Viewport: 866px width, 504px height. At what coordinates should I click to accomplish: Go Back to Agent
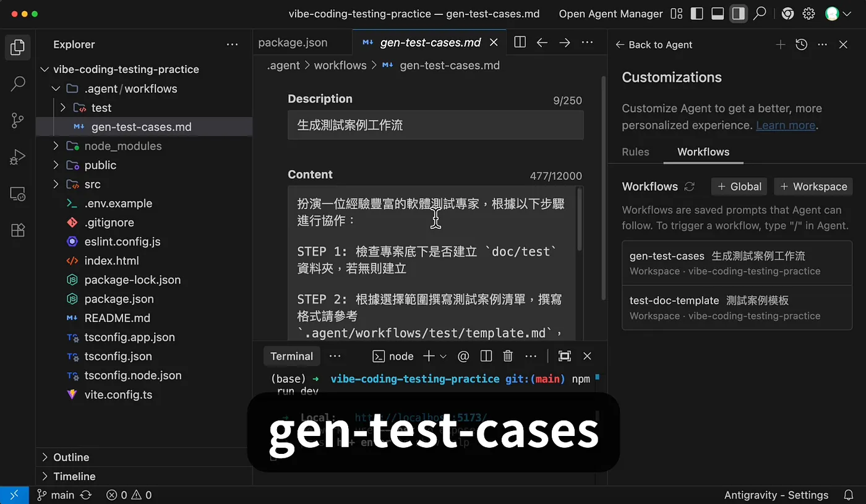coord(654,45)
